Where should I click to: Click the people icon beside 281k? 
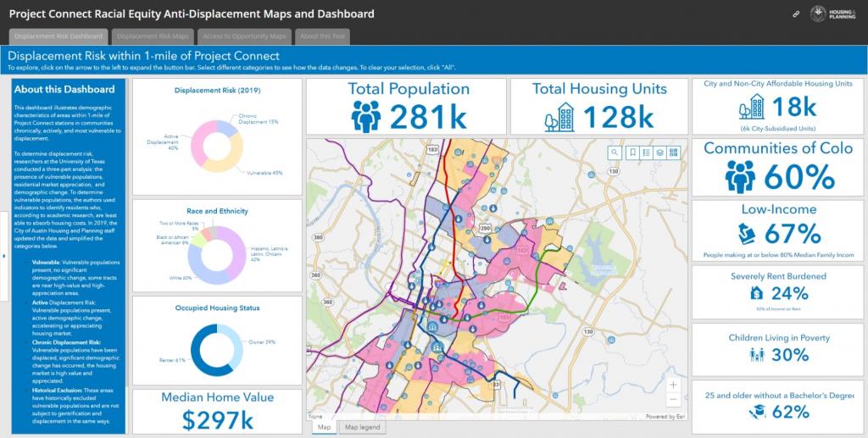click(366, 116)
